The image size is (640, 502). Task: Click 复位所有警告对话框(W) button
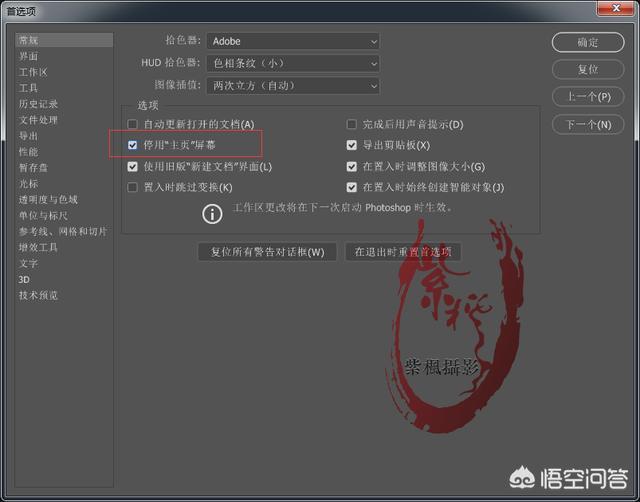(x=267, y=252)
